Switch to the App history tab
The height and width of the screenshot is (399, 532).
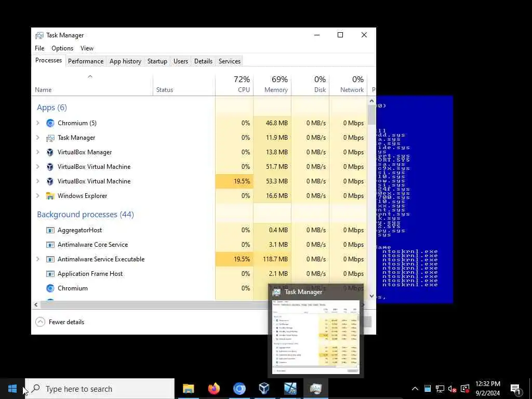point(126,61)
